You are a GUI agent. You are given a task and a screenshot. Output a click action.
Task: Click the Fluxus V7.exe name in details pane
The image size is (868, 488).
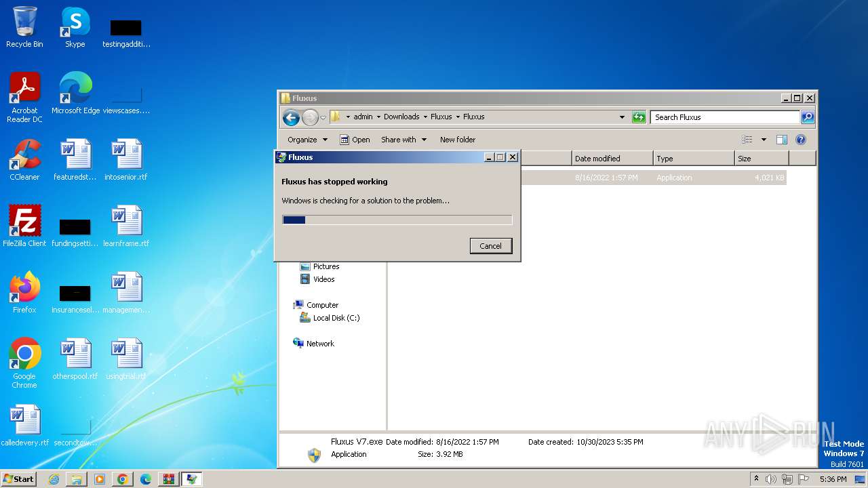(x=357, y=441)
